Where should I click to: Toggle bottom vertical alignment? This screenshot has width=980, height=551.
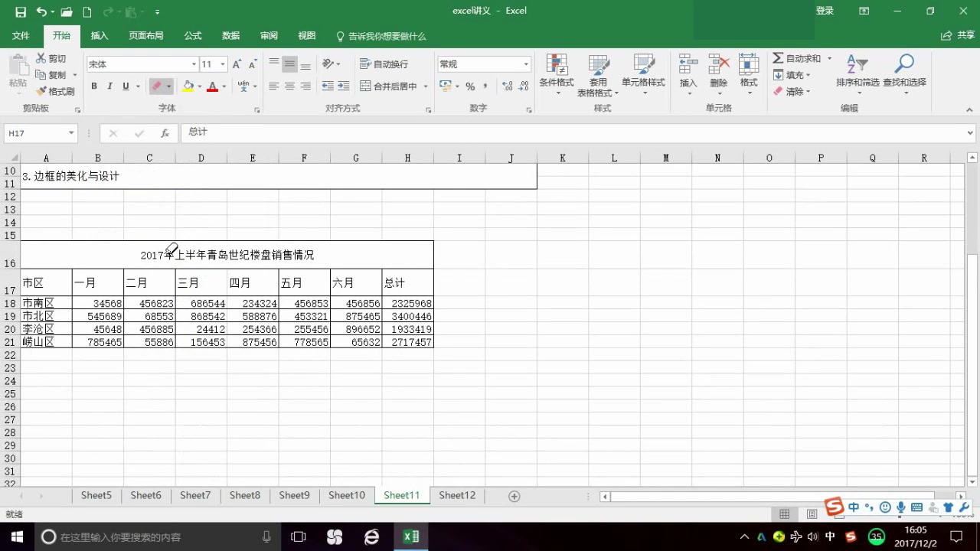(x=305, y=64)
